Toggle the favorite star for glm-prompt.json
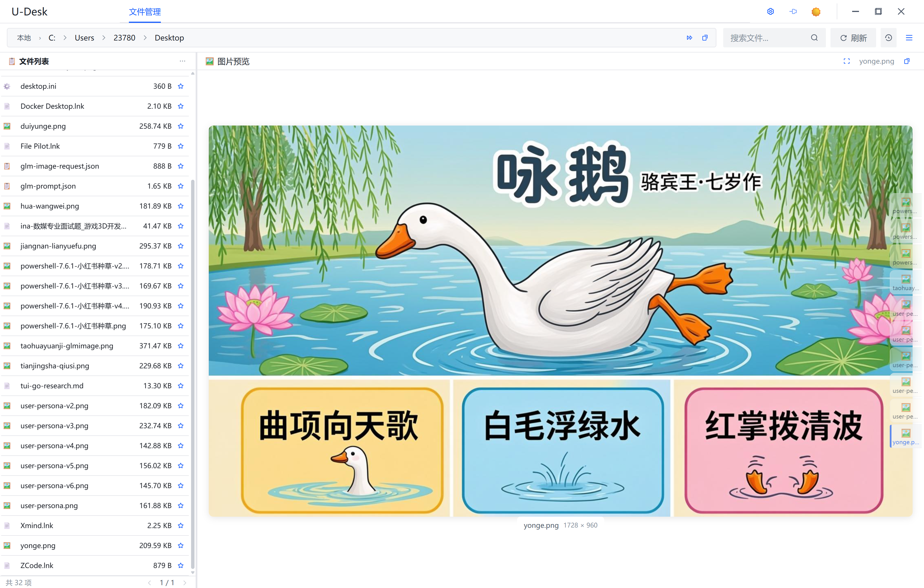Image resolution: width=924 pixels, height=588 pixels. coord(181,186)
